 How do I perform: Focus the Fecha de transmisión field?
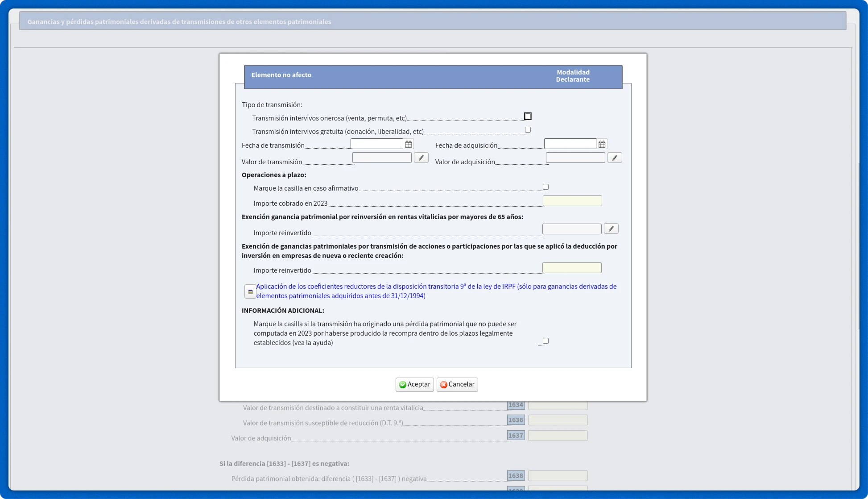point(376,144)
